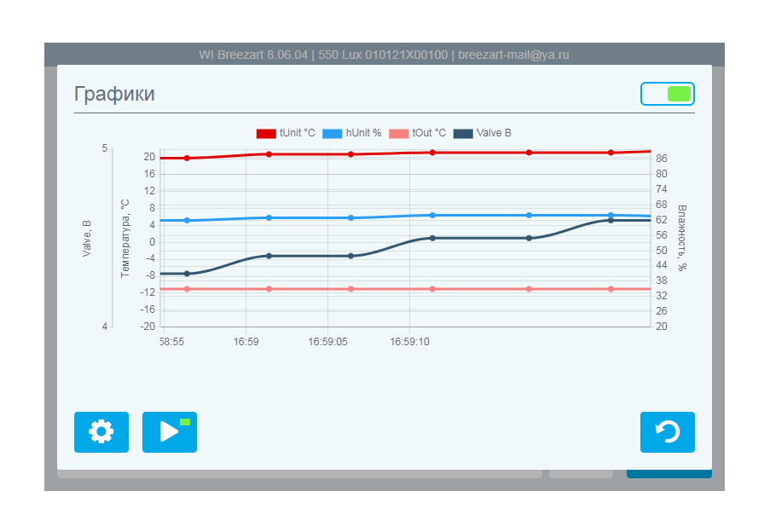Click the Влажность, % axis title
Screen dimensions: 764x532
[x=682, y=238]
